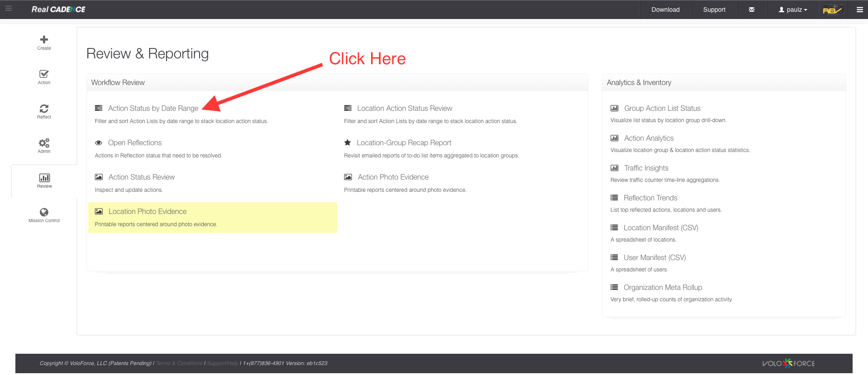This screenshot has width=868, height=375.
Task: Open the Admin gears icon
Action: click(44, 143)
